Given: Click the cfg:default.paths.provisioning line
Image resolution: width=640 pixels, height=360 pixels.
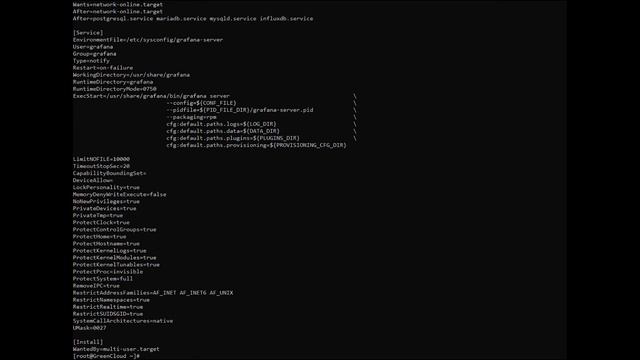Looking at the screenshot, I should [256, 145].
